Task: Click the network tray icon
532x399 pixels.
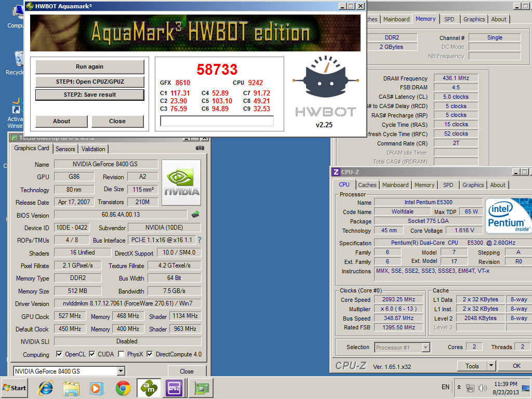Action: click(x=470, y=388)
